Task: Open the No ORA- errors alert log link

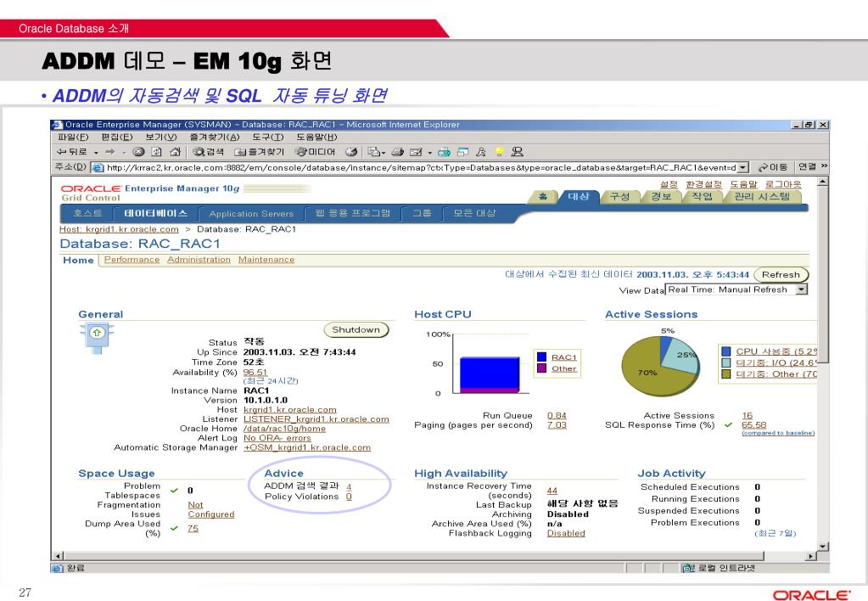Action: 277,438
